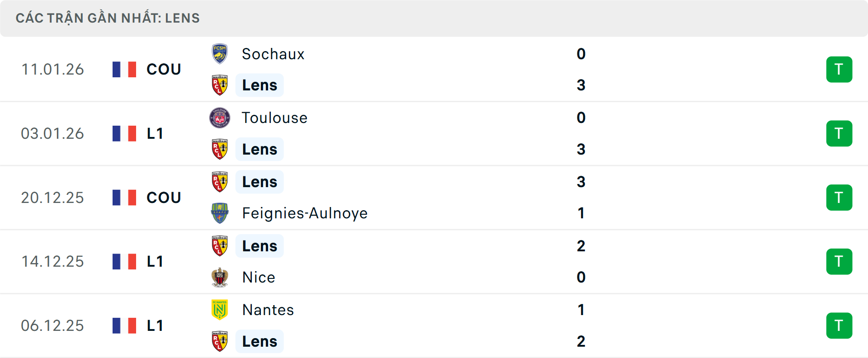This screenshot has width=868, height=358.
Task: Click the Feignies-Aulnoye club crest icon
Action: (x=220, y=213)
